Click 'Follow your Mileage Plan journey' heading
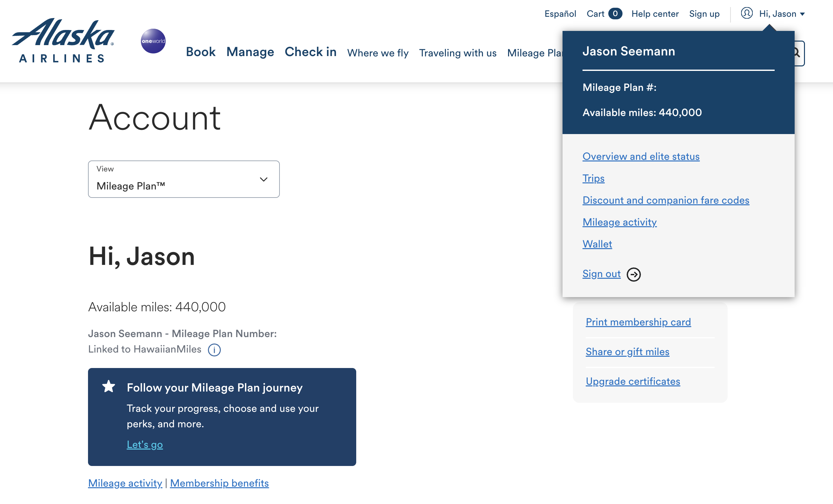833x504 pixels. click(215, 388)
